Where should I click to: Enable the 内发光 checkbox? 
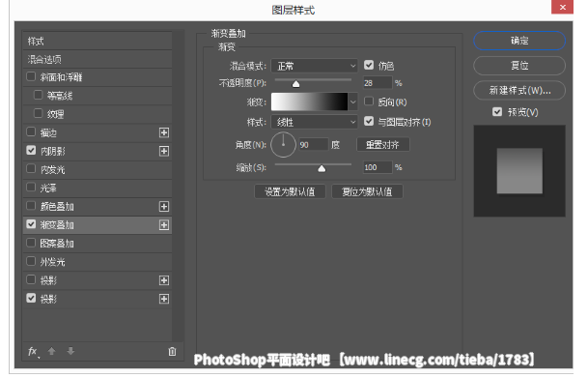(x=31, y=169)
